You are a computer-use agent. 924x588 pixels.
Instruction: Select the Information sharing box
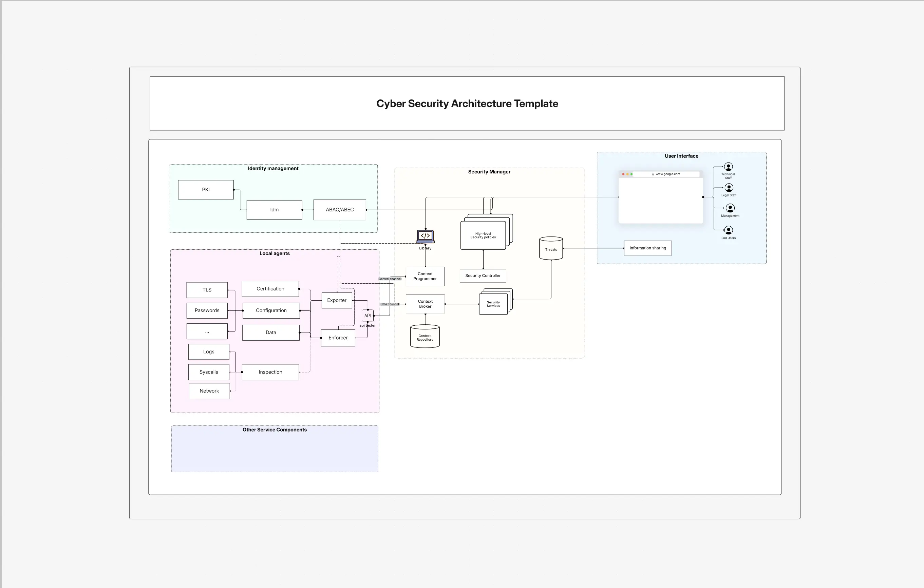coord(647,248)
